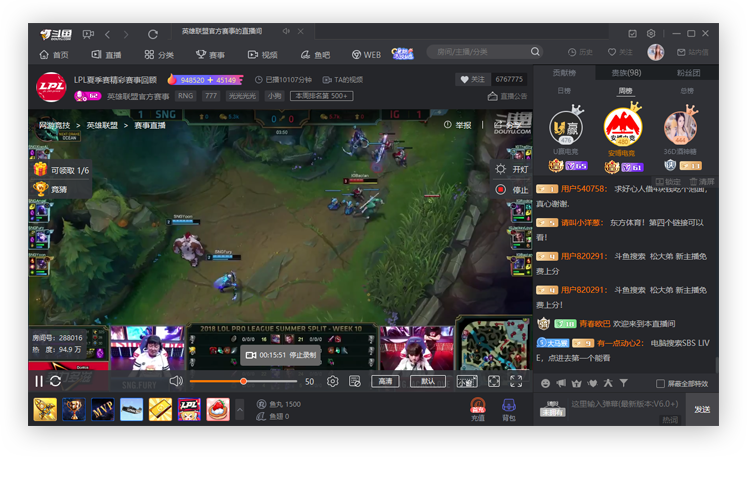The height and width of the screenshot is (487, 747).
Task: Send the trophy gift
Action: [74, 409]
